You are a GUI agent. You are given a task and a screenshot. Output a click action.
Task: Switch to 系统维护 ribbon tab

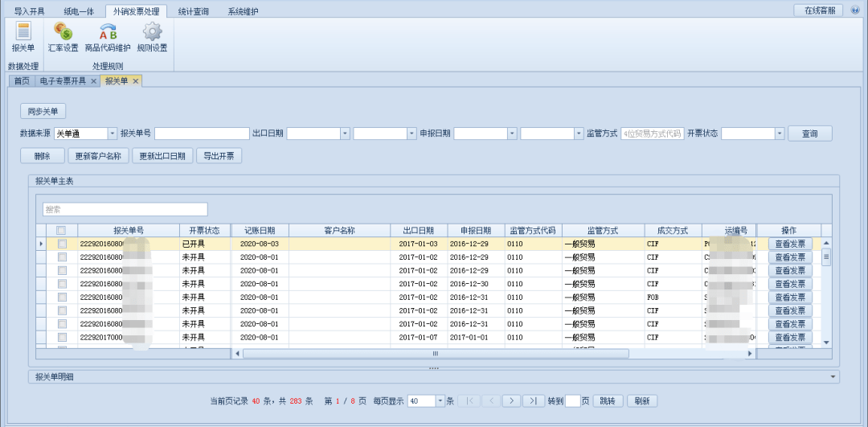point(243,11)
